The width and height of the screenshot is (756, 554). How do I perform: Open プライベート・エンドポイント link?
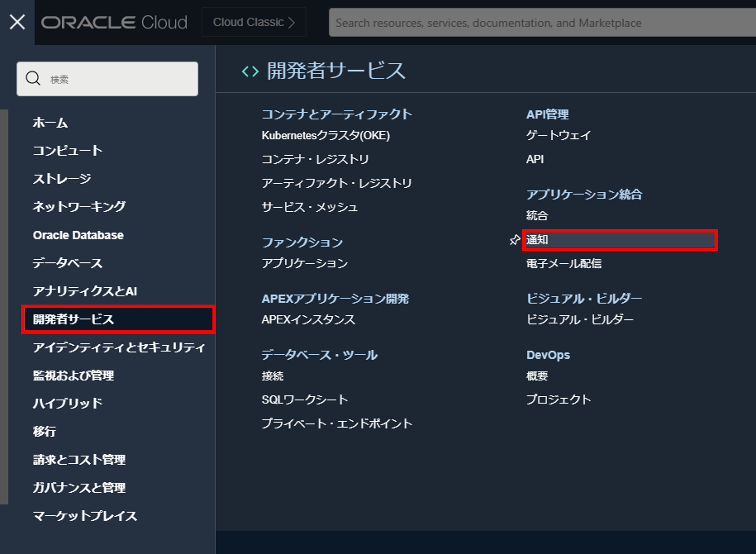[337, 424]
